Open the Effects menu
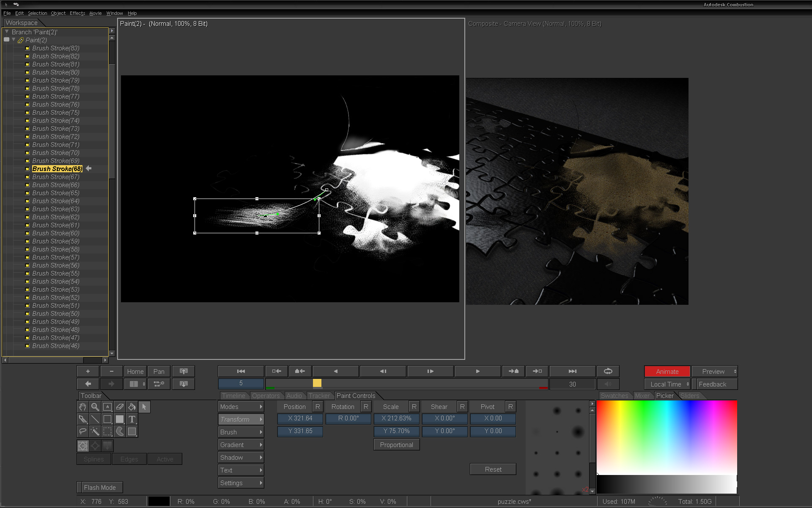The width and height of the screenshot is (812, 508). click(x=77, y=13)
